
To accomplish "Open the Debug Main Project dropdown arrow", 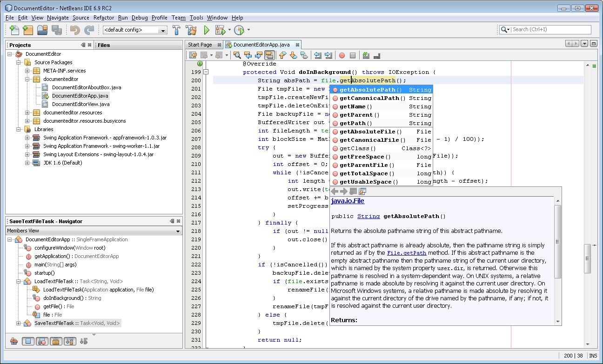I will tap(229, 30).
